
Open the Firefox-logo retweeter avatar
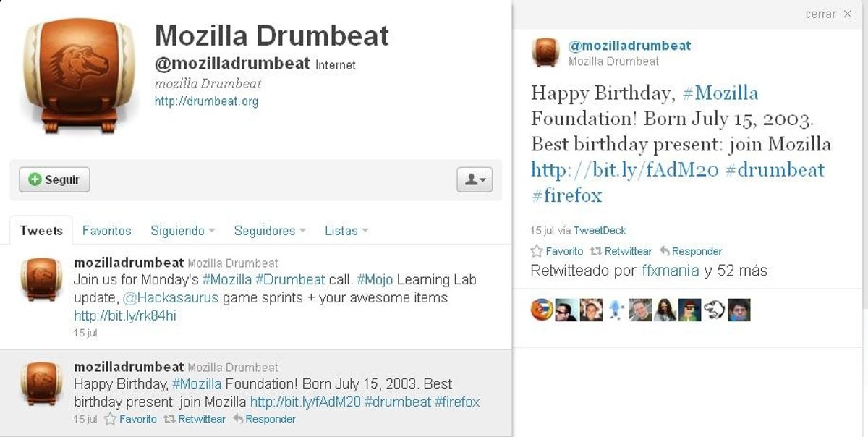click(541, 310)
